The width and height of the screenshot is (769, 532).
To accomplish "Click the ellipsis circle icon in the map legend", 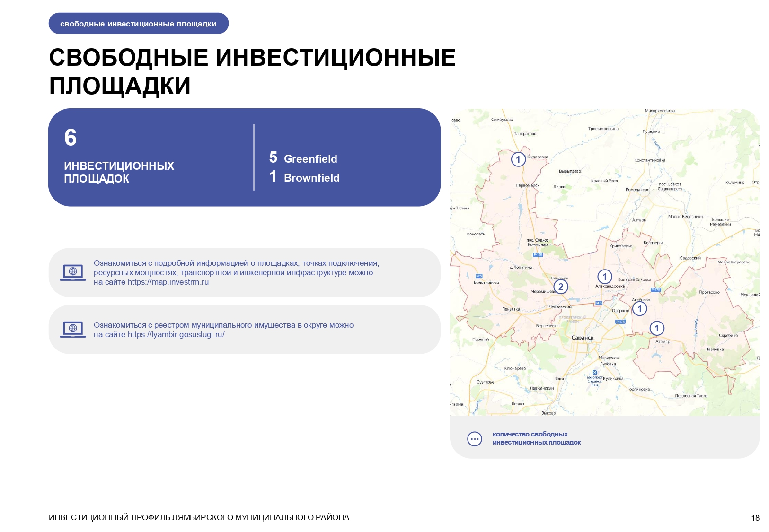I will pos(475,439).
